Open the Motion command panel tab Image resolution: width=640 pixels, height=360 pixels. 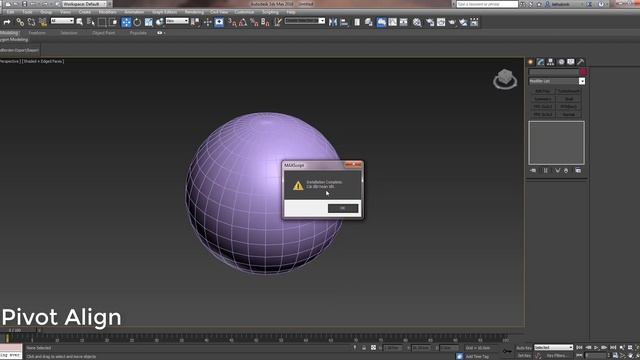(561, 62)
